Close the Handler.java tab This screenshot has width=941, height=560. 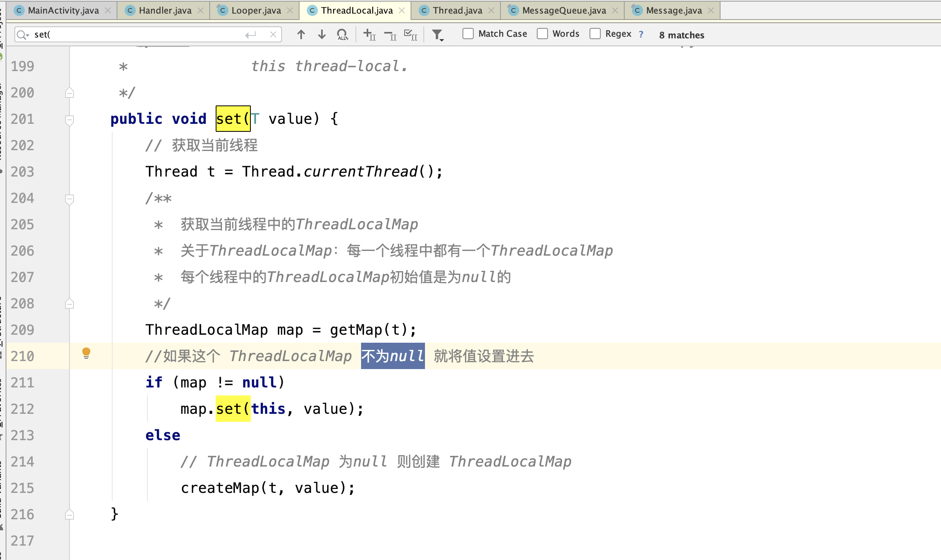pyautogui.click(x=201, y=11)
